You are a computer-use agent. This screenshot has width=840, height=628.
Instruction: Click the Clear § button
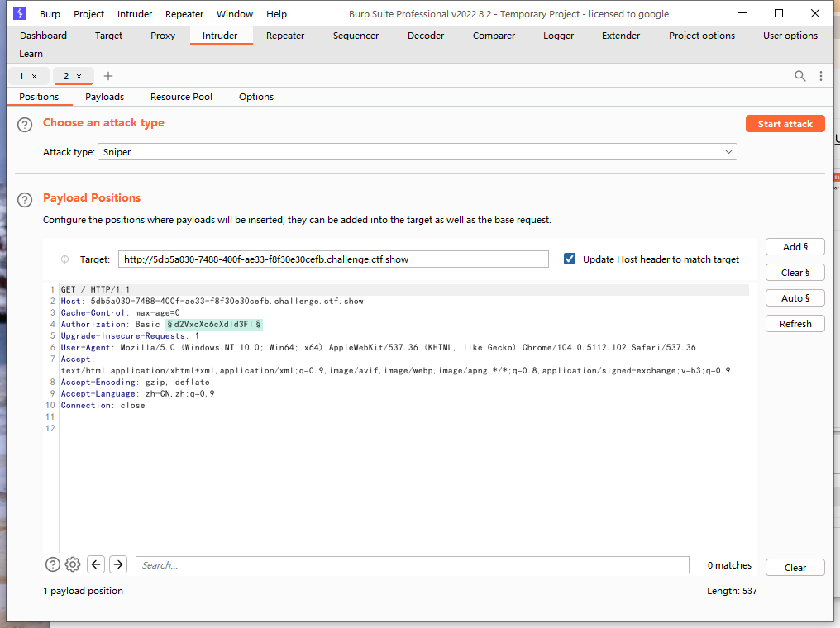[795, 273]
